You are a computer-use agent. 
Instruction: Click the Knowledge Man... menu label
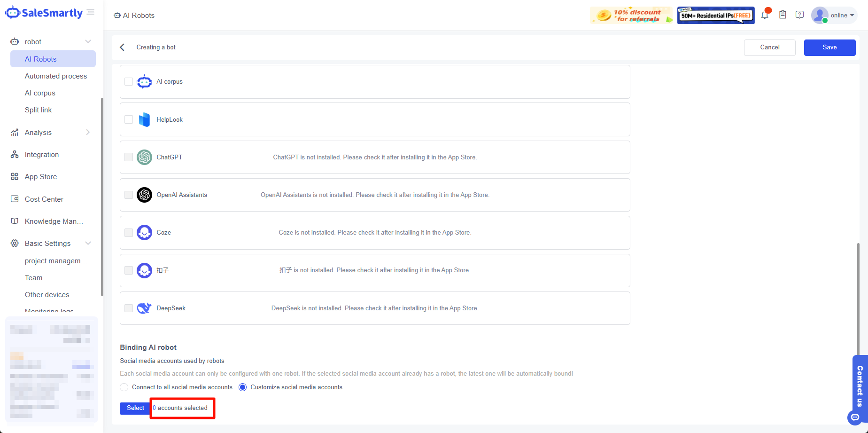click(x=54, y=221)
